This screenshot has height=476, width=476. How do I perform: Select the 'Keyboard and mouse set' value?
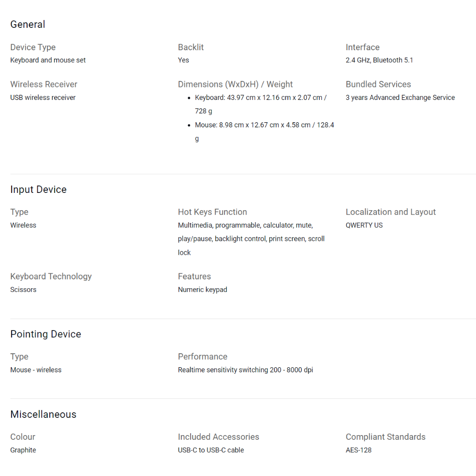pos(48,60)
